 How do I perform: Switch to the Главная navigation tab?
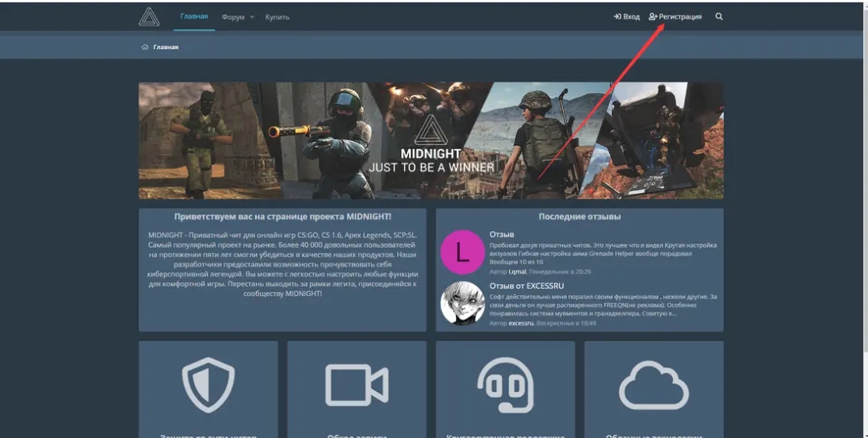click(x=194, y=17)
